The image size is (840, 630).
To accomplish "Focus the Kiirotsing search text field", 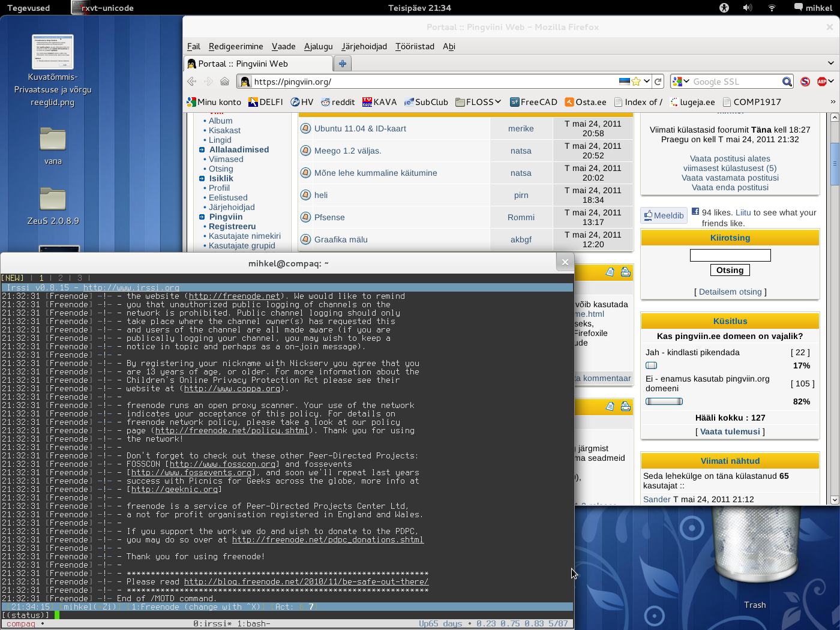I will 730,256.
